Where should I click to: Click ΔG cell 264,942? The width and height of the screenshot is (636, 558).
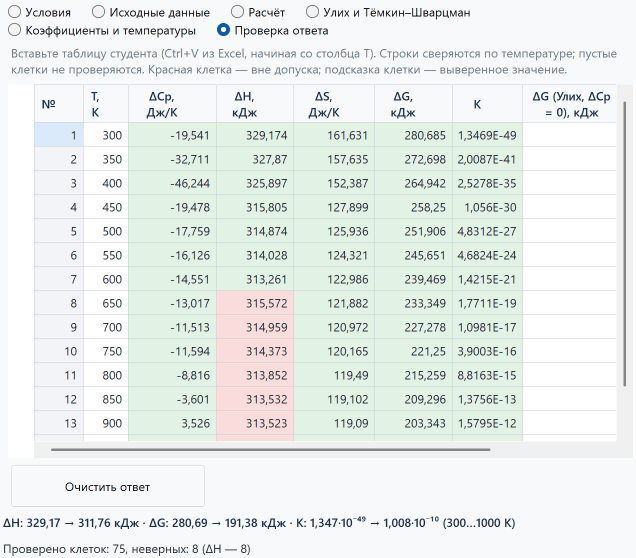coord(413,183)
